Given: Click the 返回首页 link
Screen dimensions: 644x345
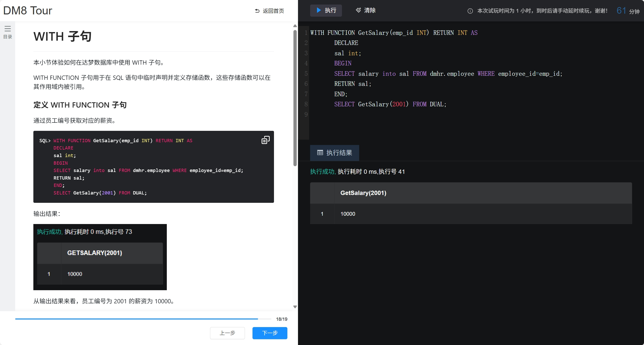Looking at the screenshot, I should tap(273, 11).
